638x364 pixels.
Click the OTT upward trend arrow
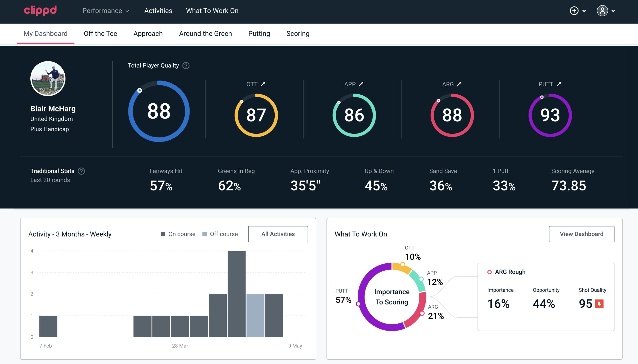tap(263, 84)
